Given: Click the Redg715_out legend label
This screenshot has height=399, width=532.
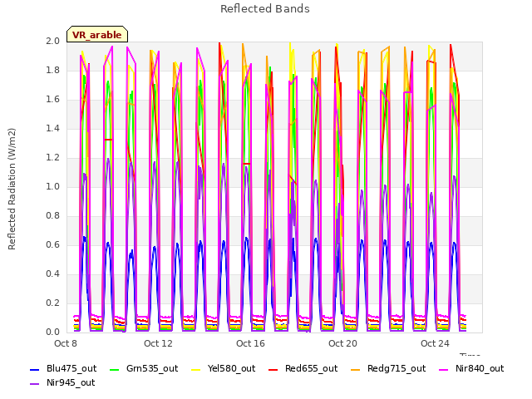Looking at the screenshot, I should coord(397,368).
